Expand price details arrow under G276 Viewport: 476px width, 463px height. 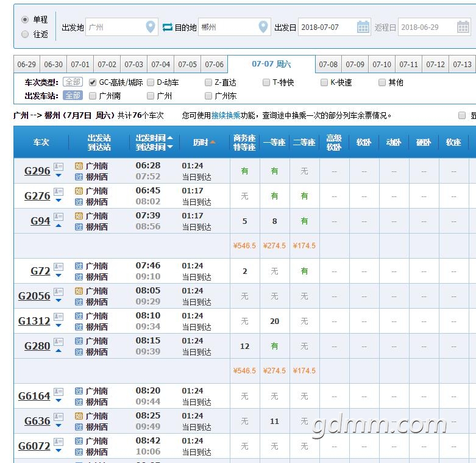59,201
